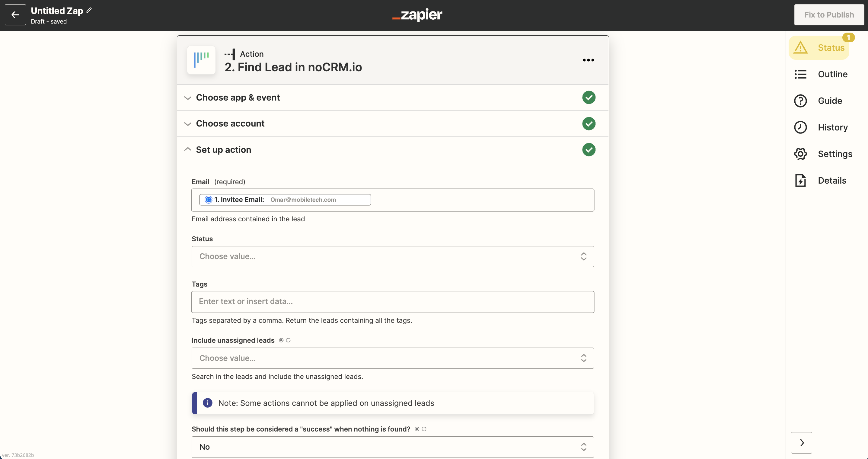Image resolution: width=868 pixels, height=459 pixels.
Task: Click the back arrow button
Action: coord(15,14)
